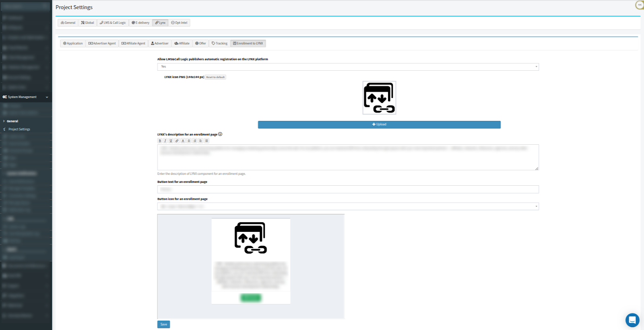Open the Tracking sub-tab
Image resolution: width=644 pixels, height=330 pixels.
coord(219,43)
